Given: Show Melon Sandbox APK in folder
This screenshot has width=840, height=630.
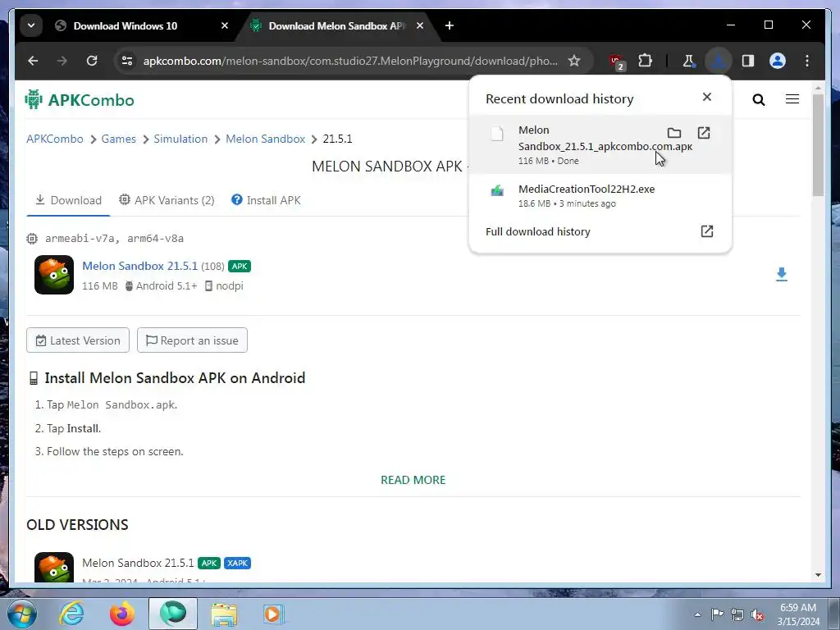Looking at the screenshot, I should point(674,133).
